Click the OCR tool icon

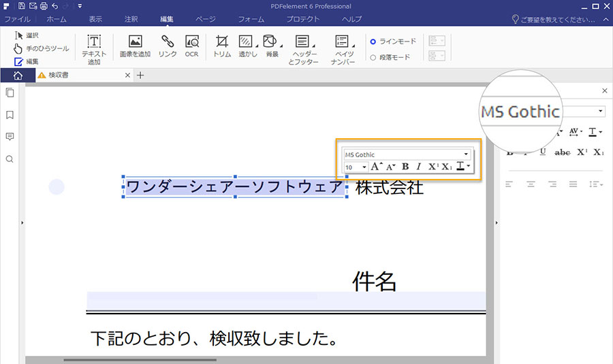[x=191, y=46]
